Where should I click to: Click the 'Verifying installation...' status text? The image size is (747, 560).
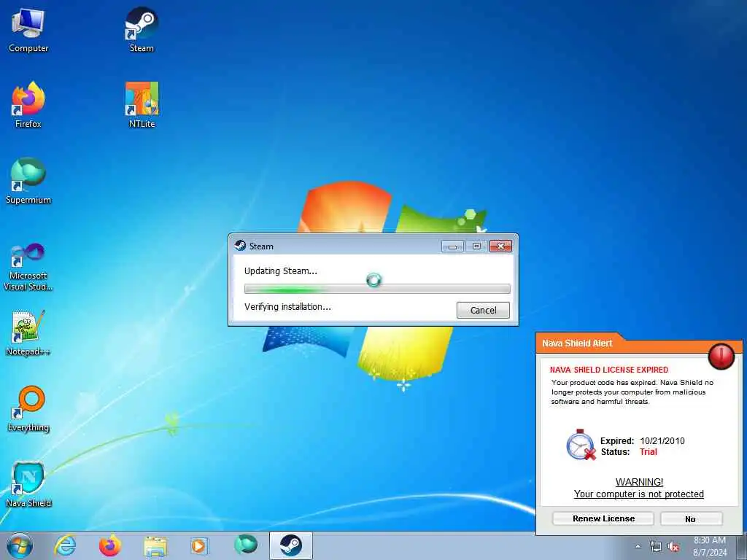tap(287, 307)
